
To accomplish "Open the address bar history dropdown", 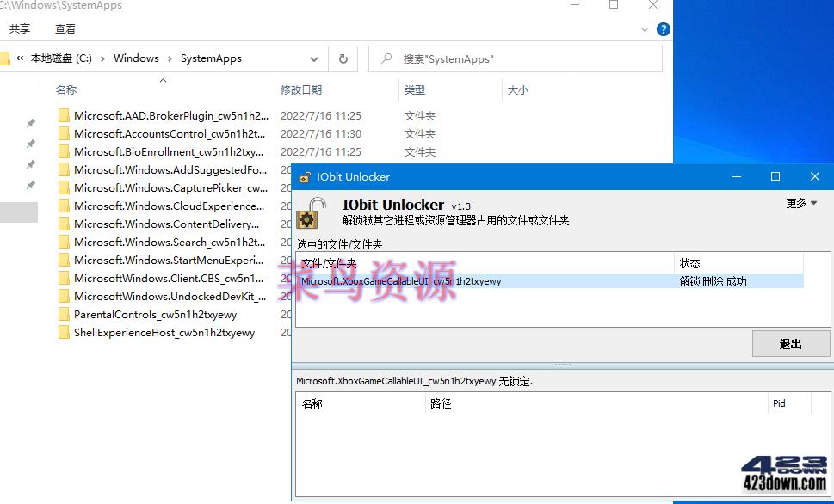I will tap(314, 59).
